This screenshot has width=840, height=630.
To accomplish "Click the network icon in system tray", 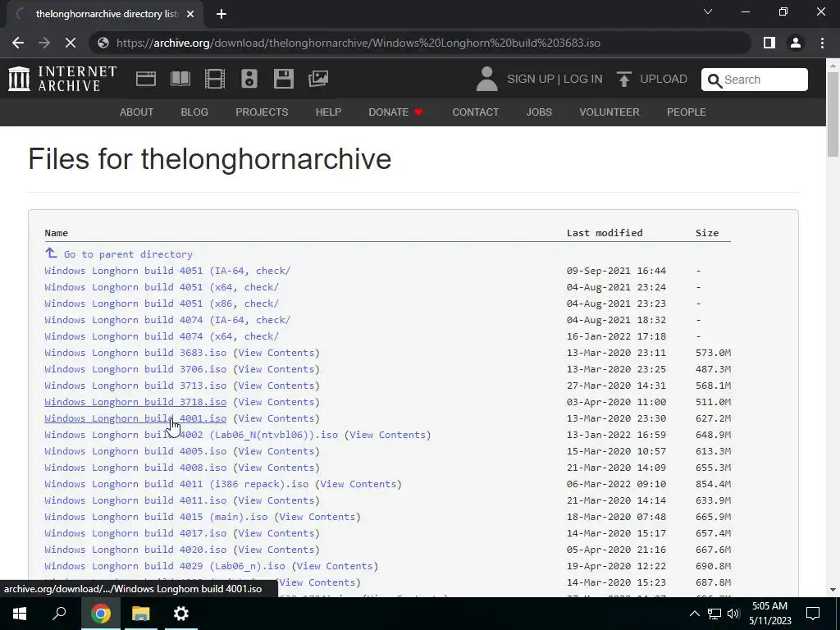I will 714,614.
